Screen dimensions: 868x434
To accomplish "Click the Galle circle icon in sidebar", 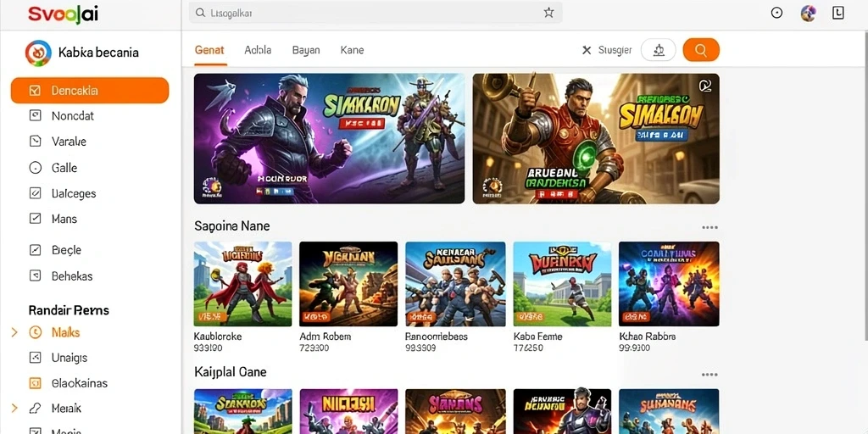I will coord(35,168).
